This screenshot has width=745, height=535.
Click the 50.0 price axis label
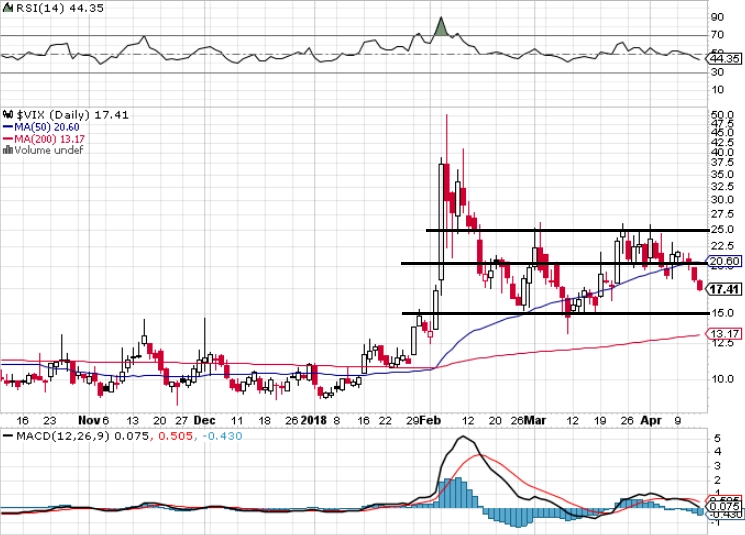(x=722, y=115)
